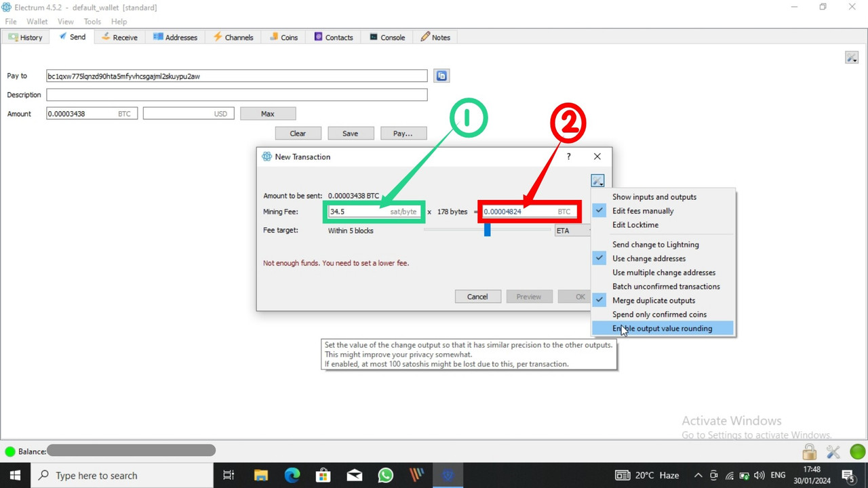Open the Tools menu
Viewport: 868px width, 488px height.
[x=92, y=22]
